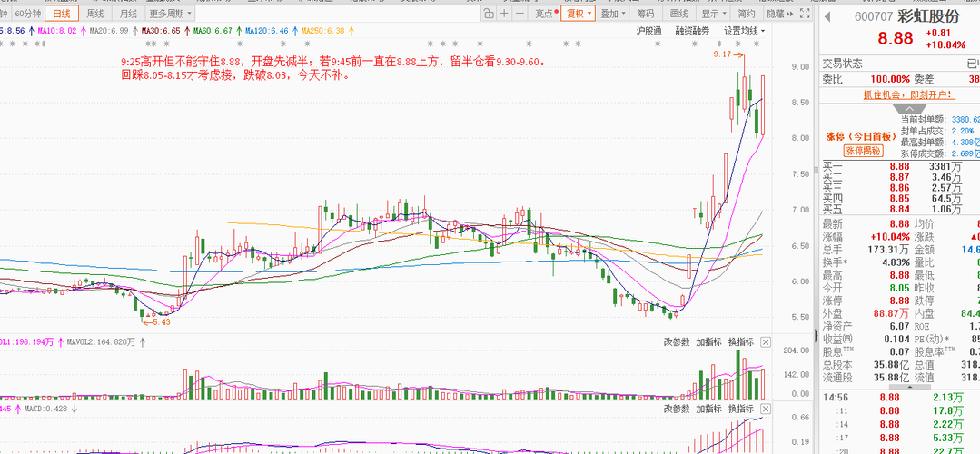The width and height of the screenshot is (980, 454).
Task: Click MA10 trend arrow indicator
Action: tap(83, 30)
